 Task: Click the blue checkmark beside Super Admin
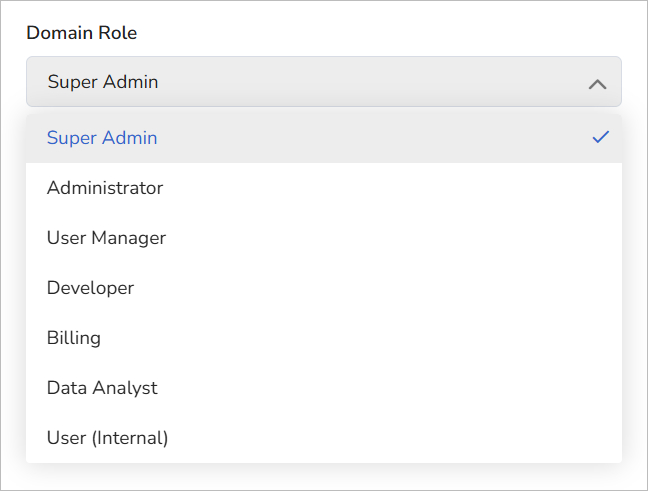click(600, 137)
